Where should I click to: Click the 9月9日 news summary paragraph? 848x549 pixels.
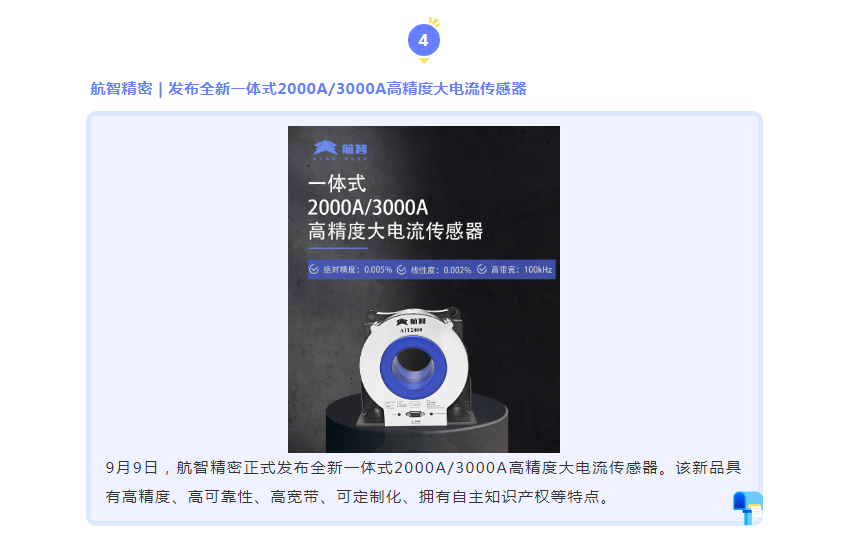pos(423,482)
